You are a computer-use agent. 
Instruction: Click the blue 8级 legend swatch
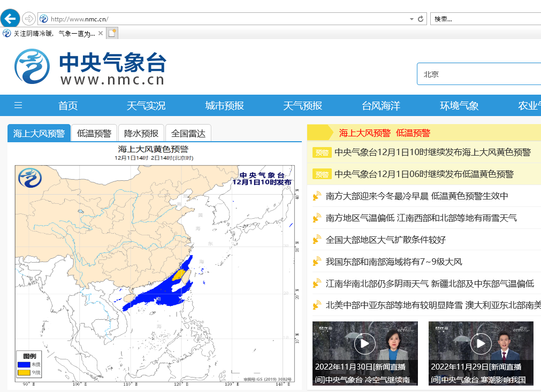point(24,364)
